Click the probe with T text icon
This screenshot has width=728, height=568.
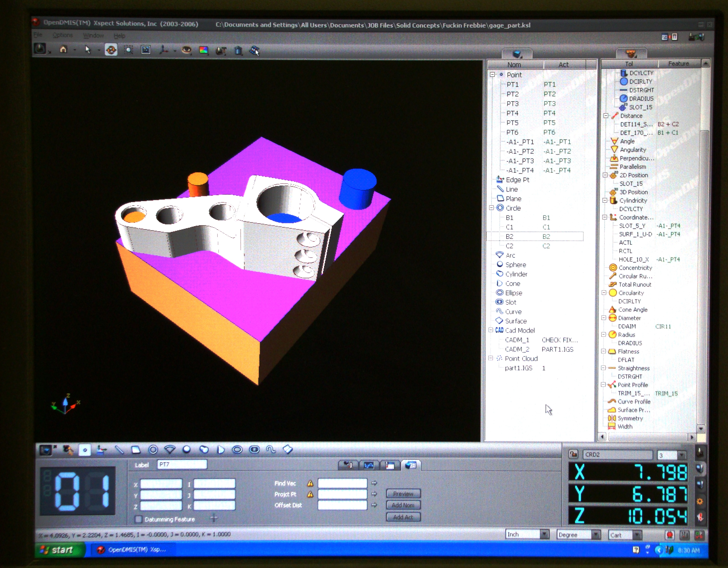[x=221, y=51]
